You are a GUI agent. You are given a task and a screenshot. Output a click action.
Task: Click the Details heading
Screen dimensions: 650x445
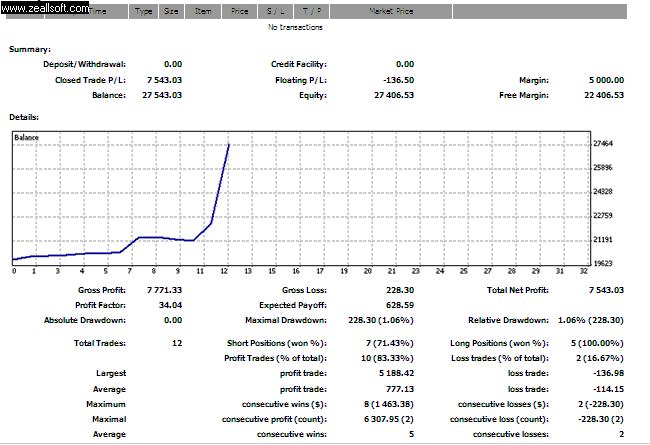point(24,117)
